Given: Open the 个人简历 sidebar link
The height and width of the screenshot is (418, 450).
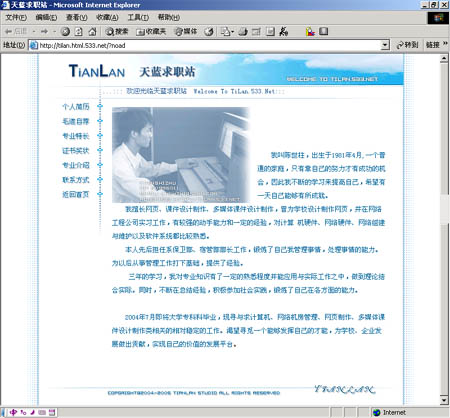Looking at the screenshot, I should tap(76, 107).
